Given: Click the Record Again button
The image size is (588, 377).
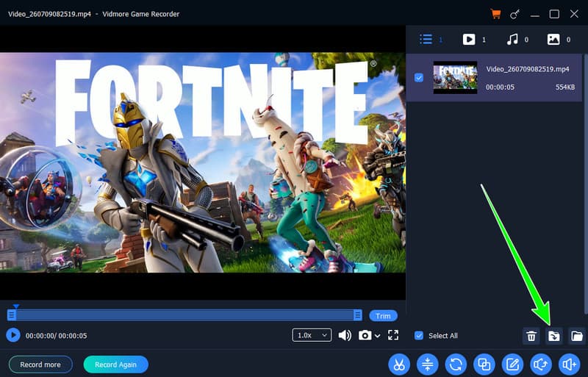Looking at the screenshot, I should pyautogui.click(x=116, y=365).
